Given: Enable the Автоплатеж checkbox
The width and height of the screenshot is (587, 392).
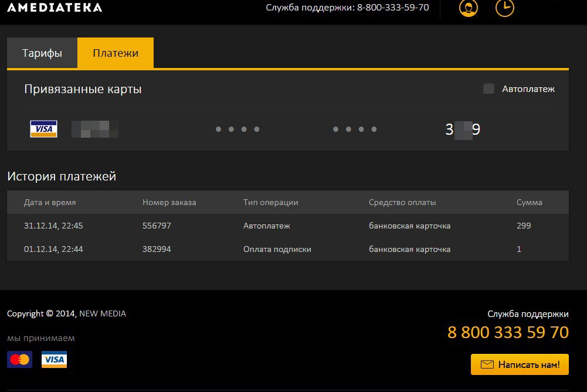Looking at the screenshot, I should pos(488,89).
